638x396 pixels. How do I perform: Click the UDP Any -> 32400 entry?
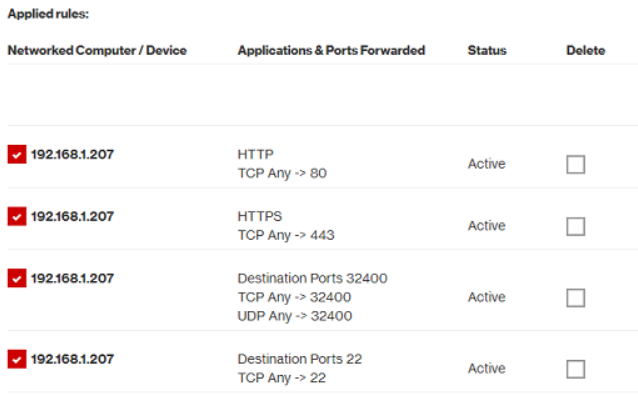coord(295,316)
